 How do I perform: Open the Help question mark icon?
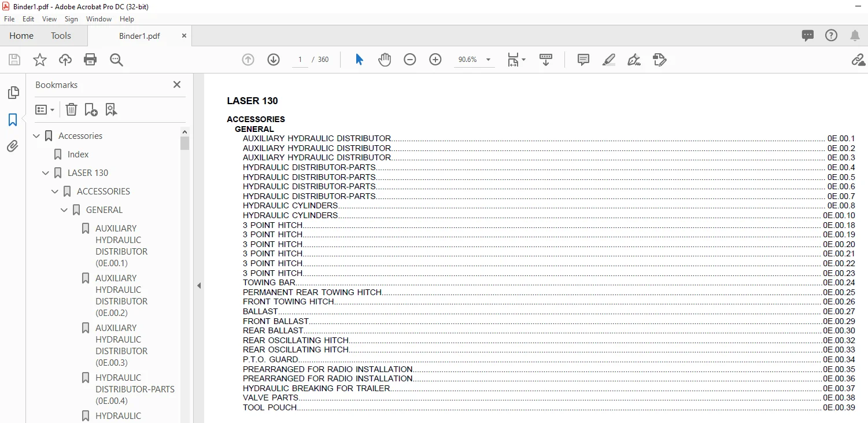click(x=831, y=35)
